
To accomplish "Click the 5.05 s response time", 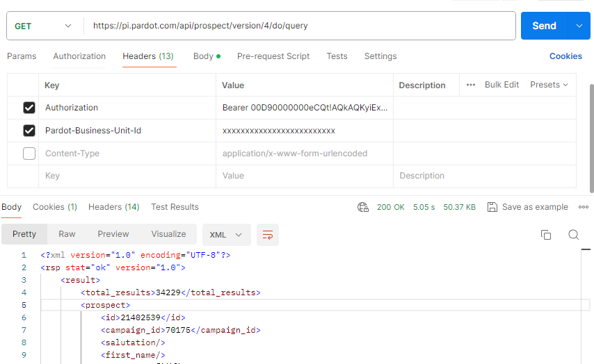I will click(x=424, y=207).
